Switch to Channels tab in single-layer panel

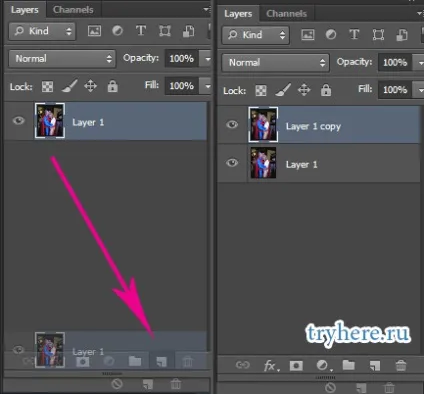pos(73,10)
